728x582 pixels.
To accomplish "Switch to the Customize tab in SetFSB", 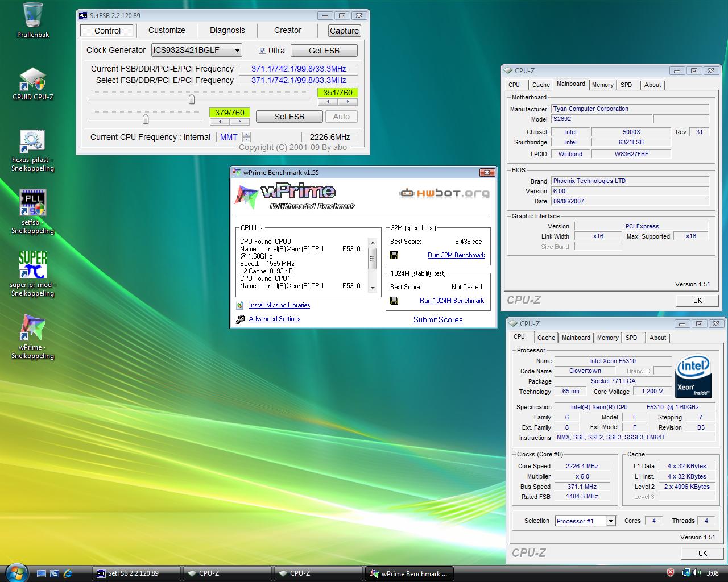I will pos(167,31).
